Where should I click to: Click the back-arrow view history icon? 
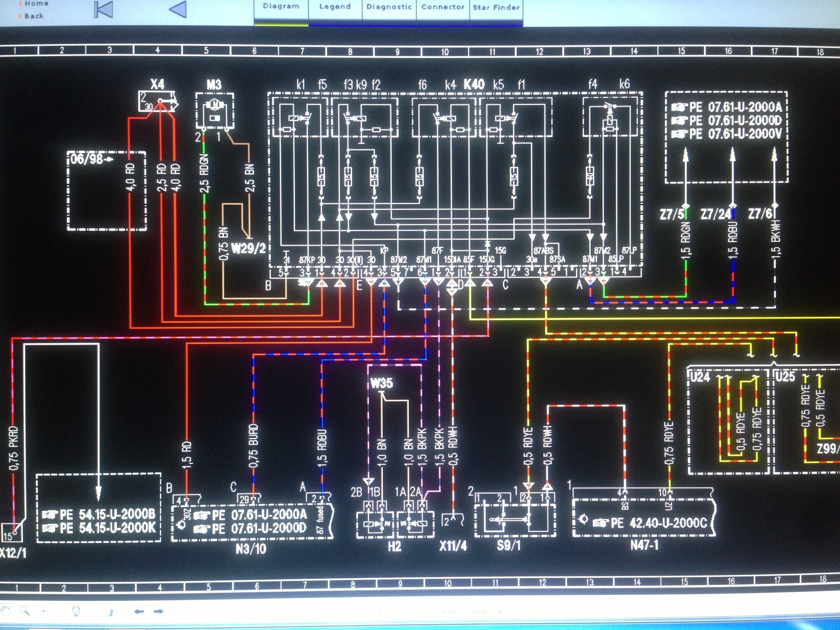coord(139,612)
